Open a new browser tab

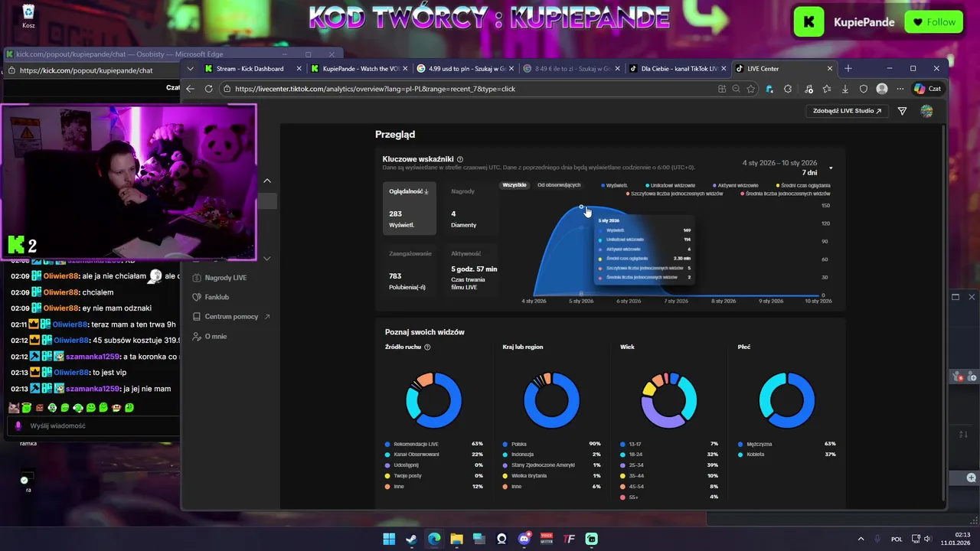pos(848,68)
